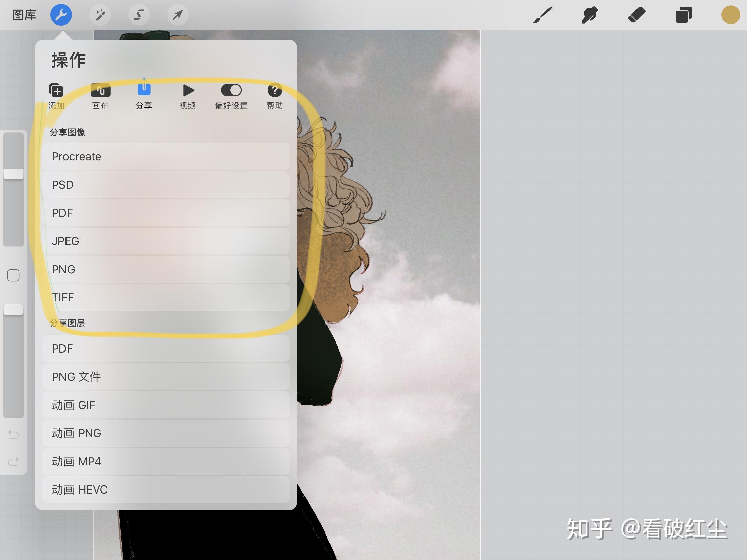Screen dimensions: 747x560
Task: Open the layers panel
Action: click(x=684, y=15)
